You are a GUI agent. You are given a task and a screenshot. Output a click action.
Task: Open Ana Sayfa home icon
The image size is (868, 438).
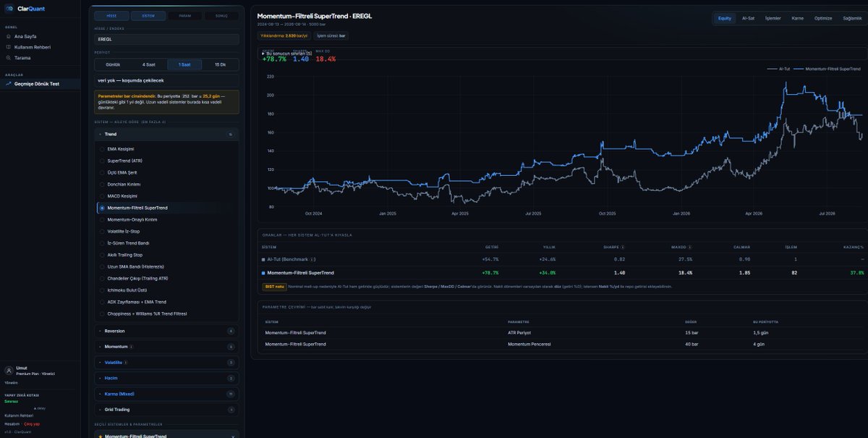(x=8, y=36)
